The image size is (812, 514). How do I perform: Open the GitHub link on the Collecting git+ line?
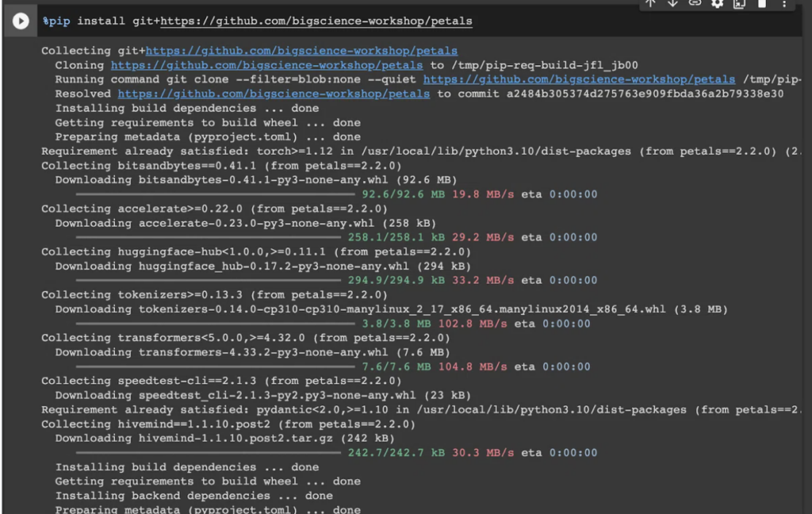click(x=301, y=51)
